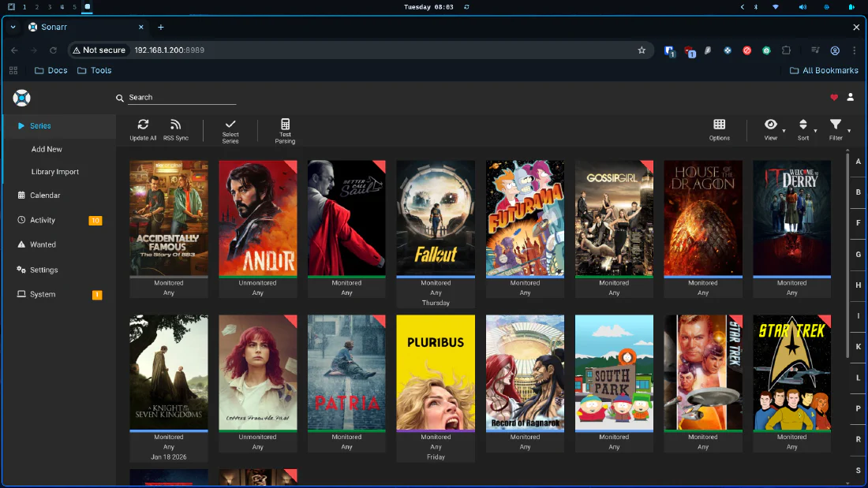This screenshot has height=488, width=868.
Task: Click the Activity queue count badge
Action: click(x=95, y=221)
